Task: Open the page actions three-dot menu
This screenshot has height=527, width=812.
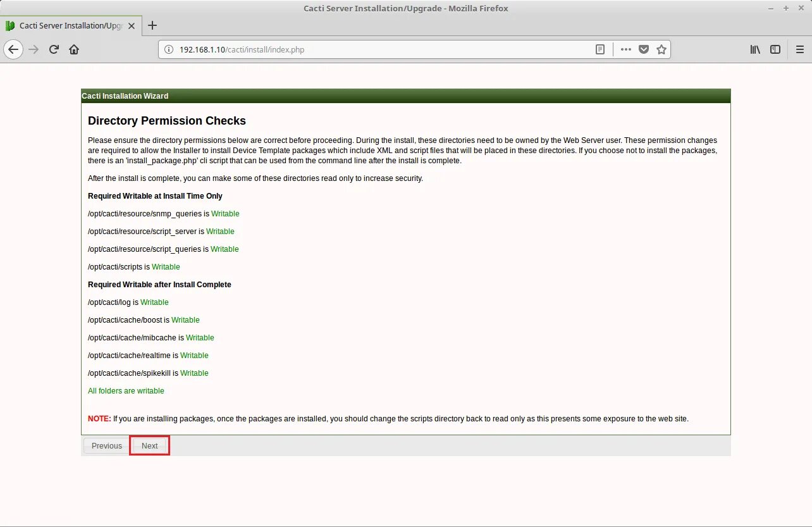Action: [626, 49]
